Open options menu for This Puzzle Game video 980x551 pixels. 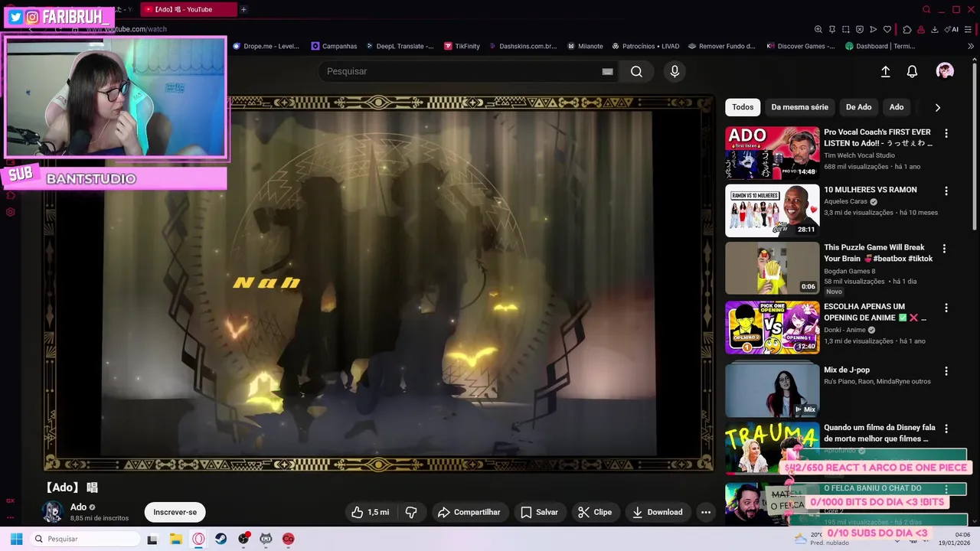tap(944, 249)
